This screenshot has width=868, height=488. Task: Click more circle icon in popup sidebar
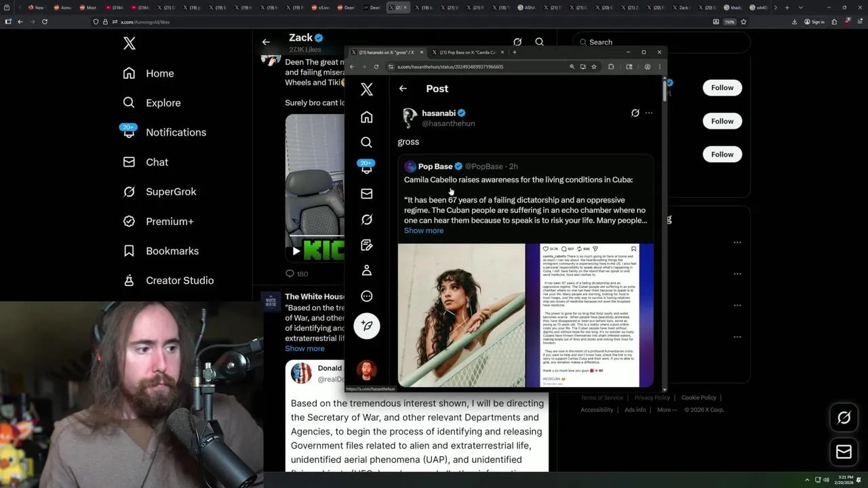(367, 296)
